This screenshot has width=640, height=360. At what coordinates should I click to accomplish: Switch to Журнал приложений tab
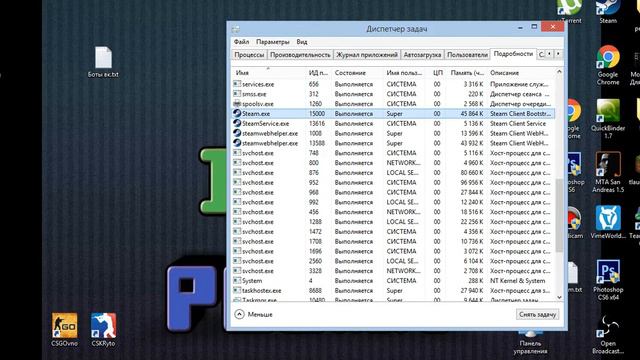[x=367, y=55]
